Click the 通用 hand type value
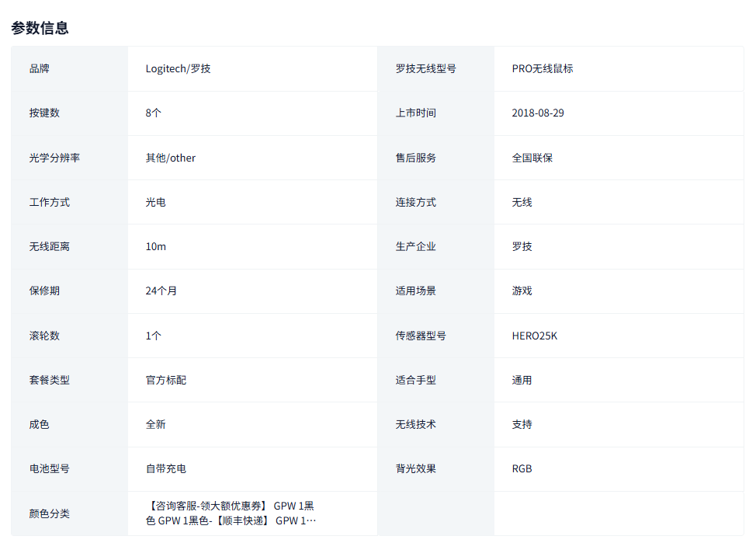Viewport: 756px width, 543px height. tap(522, 380)
